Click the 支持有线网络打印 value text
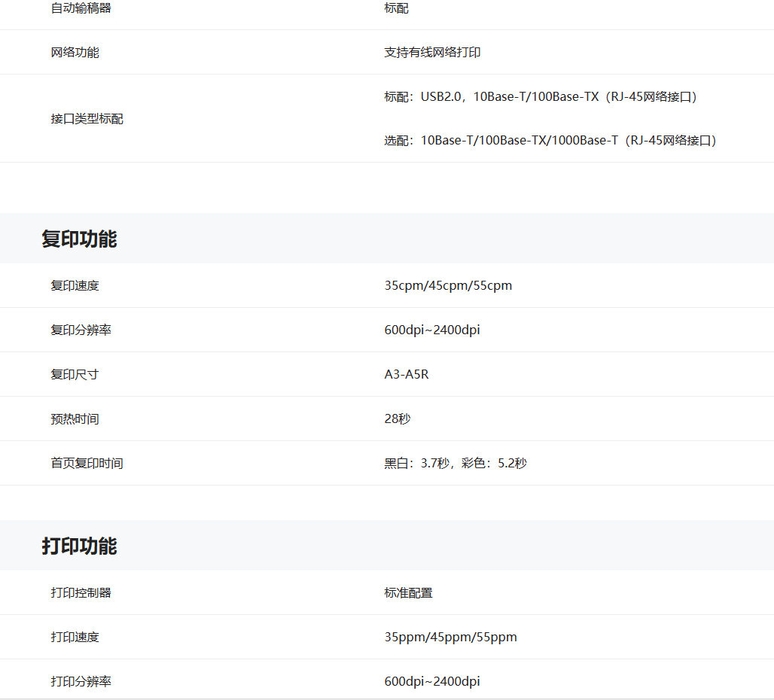Viewport: 774px width, 700px height. [x=432, y=53]
